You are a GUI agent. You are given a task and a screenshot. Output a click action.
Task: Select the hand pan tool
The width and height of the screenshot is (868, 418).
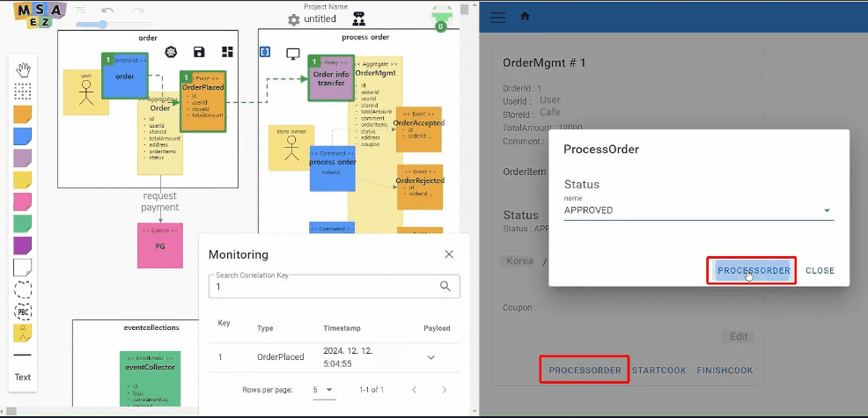(x=23, y=70)
